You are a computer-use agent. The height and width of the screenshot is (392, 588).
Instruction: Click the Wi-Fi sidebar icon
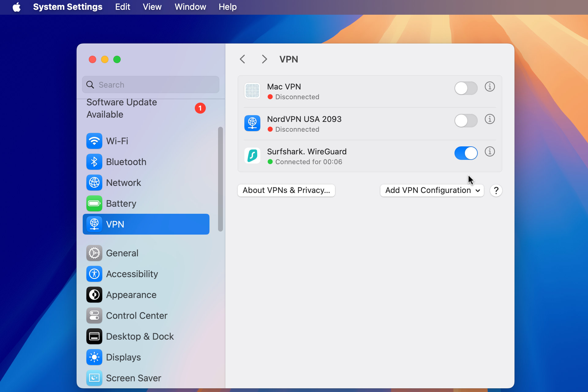95,141
